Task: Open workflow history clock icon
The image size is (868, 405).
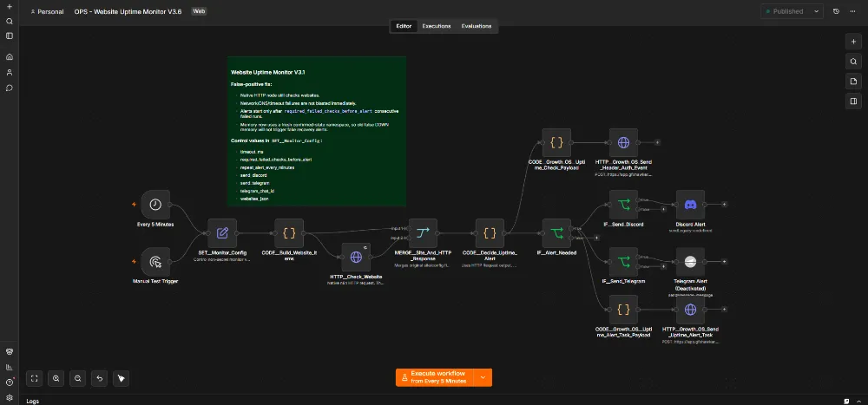Action: coord(836,11)
